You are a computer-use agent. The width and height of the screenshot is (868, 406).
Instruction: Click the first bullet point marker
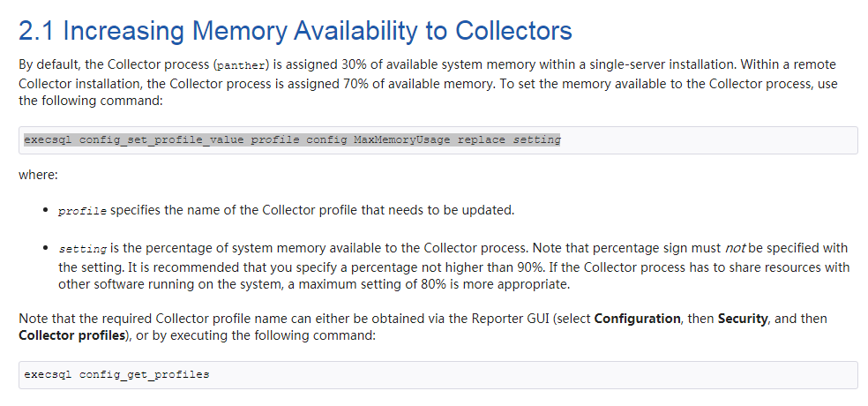tap(47, 211)
